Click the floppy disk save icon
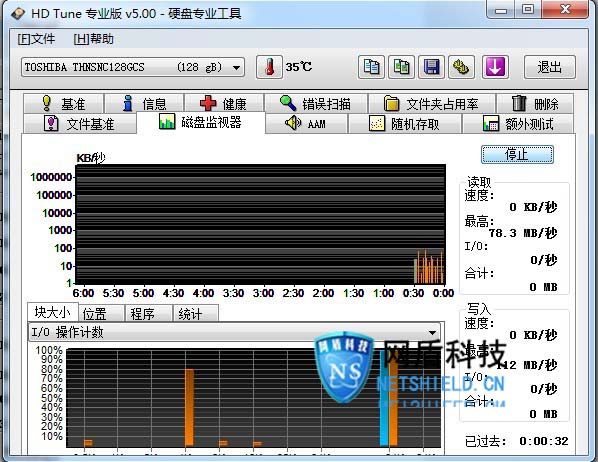Screen dimensions: 598x462 (x=431, y=67)
